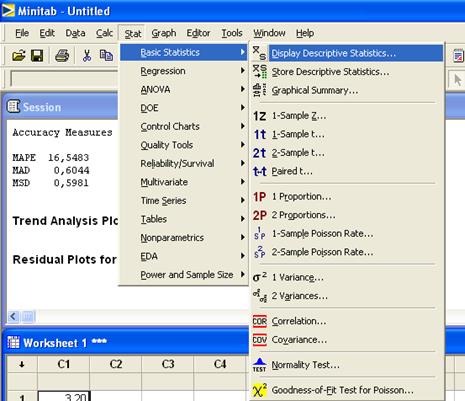Expand the Quality Tools submenu

click(x=183, y=145)
